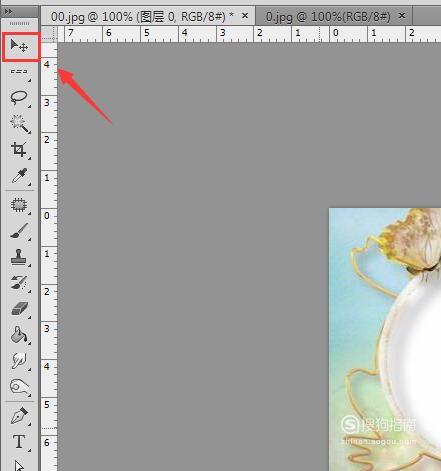Select the Lasso tool
This screenshot has width=441, height=471.
click(x=19, y=98)
